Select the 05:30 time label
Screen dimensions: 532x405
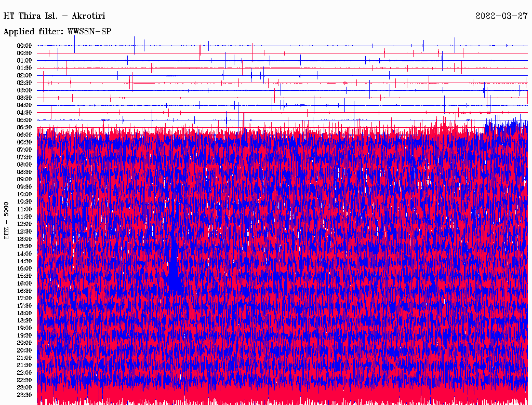pyautogui.click(x=24, y=128)
